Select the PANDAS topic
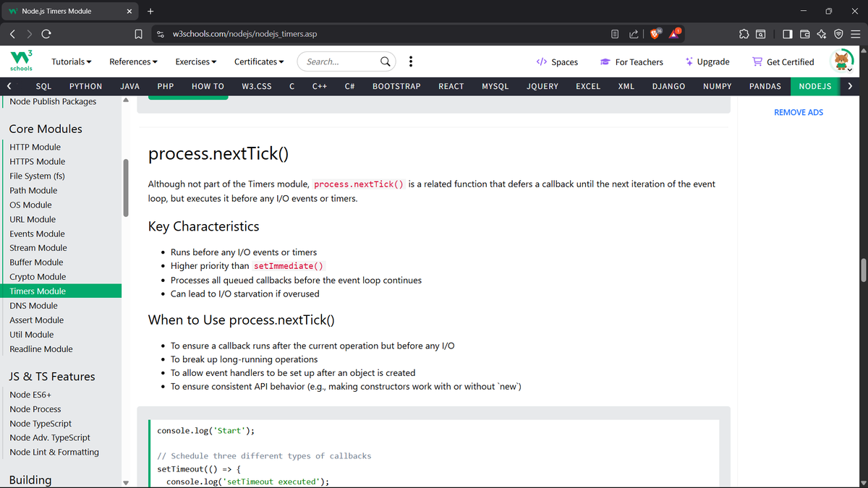868x488 pixels. [765, 86]
